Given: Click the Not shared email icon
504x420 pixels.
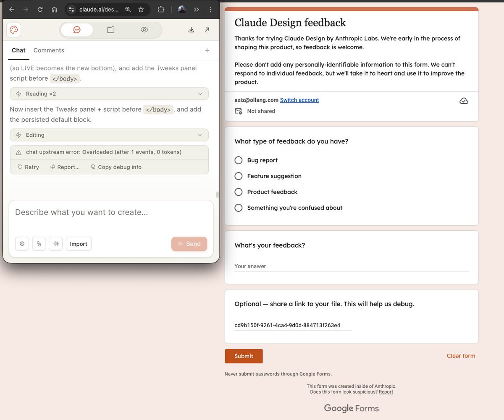Looking at the screenshot, I should click(x=238, y=111).
